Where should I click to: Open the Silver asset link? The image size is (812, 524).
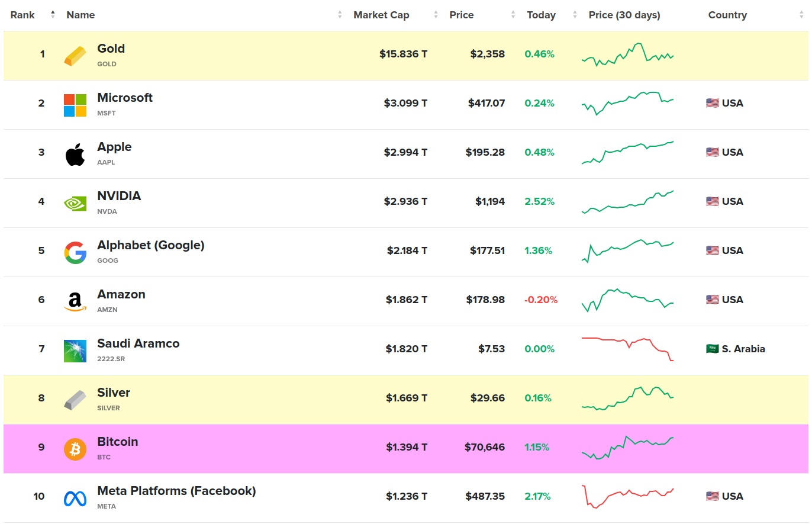pyautogui.click(x=114, y=393)
